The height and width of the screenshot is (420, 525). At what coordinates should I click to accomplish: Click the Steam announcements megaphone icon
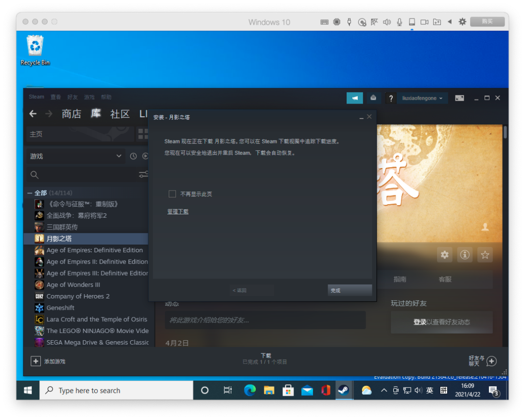point(354,98)
